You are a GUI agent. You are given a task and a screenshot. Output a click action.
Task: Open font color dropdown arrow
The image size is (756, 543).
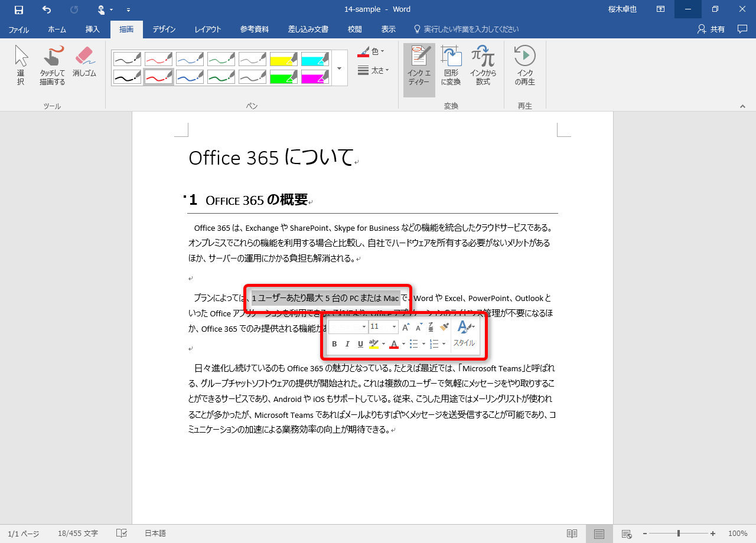(403, 344)
